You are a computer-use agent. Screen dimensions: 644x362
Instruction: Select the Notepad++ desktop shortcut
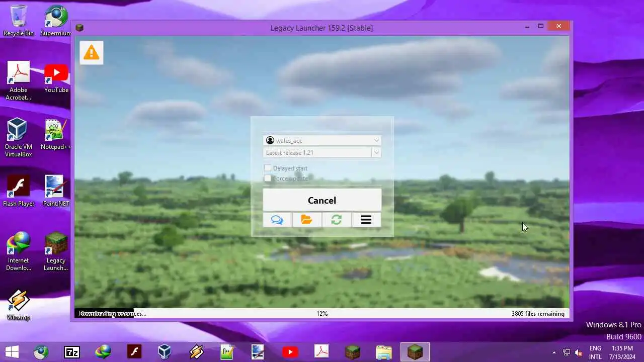56,135
